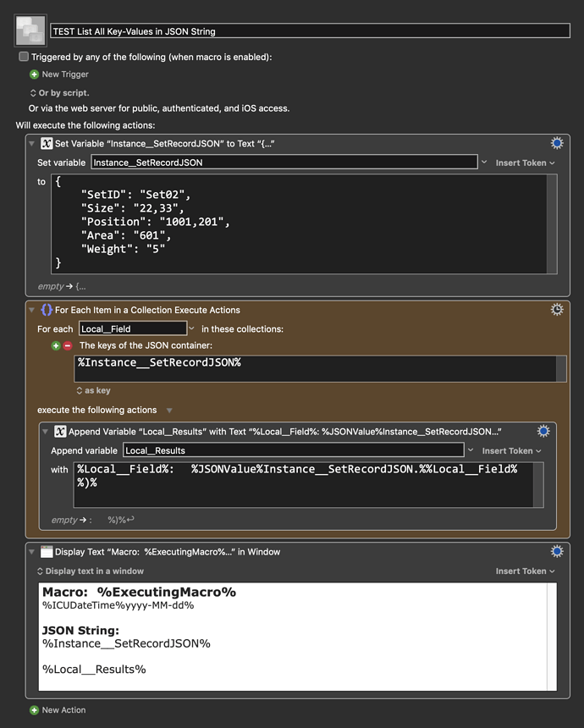
Task: Click scrollbar of the JSON text area
Action: pos(552,223)
